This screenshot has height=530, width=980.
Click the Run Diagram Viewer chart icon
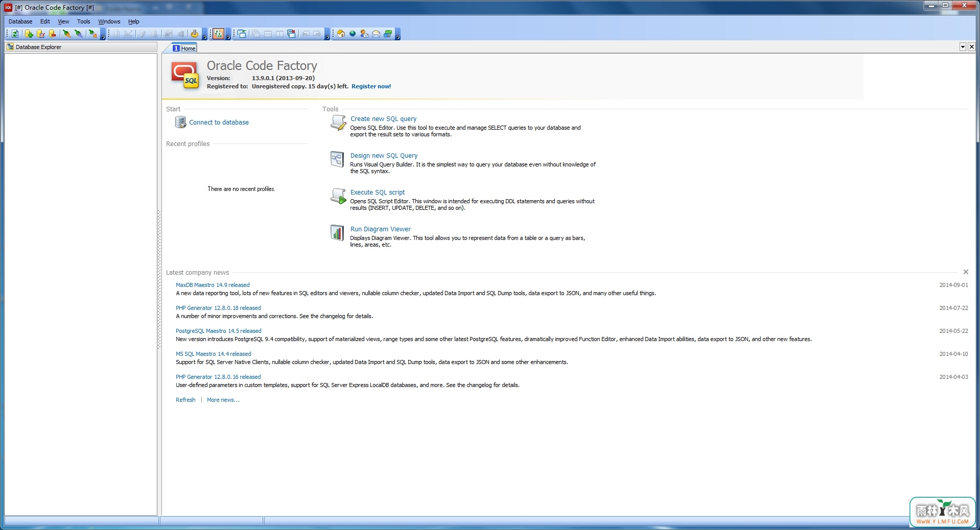coord(337,233)
